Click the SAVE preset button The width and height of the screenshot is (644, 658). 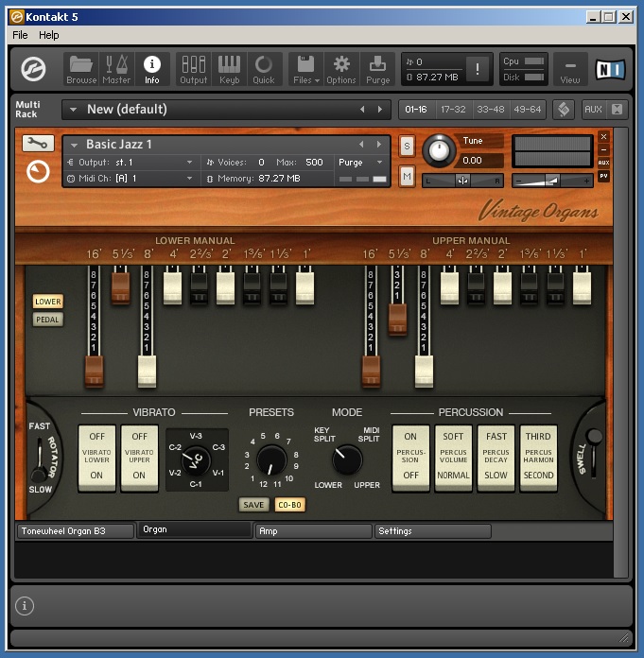click(x=253, y=505)
